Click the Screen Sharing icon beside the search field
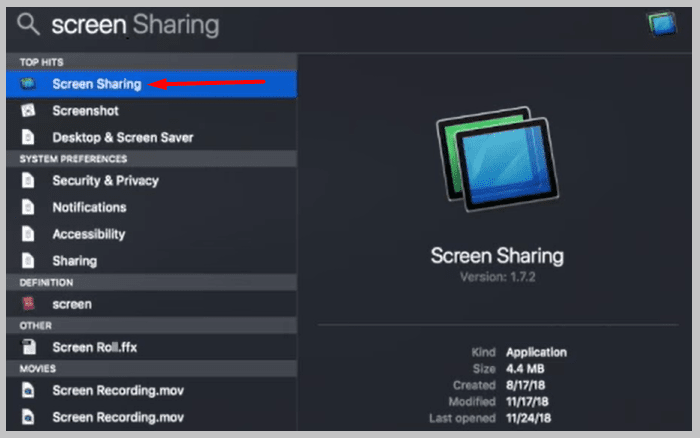The height and width of the screenshot is (438, 700). (x=662, y=24)
